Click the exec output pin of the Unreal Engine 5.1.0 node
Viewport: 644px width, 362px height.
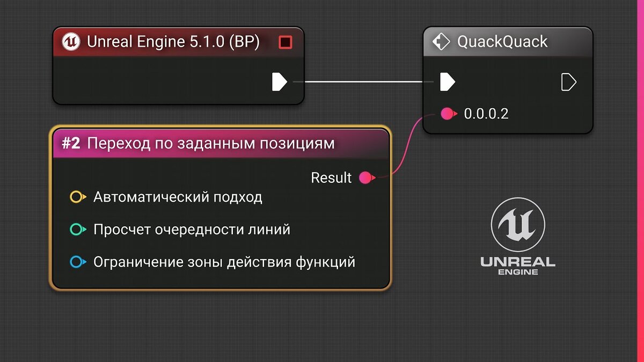[280, 82]
